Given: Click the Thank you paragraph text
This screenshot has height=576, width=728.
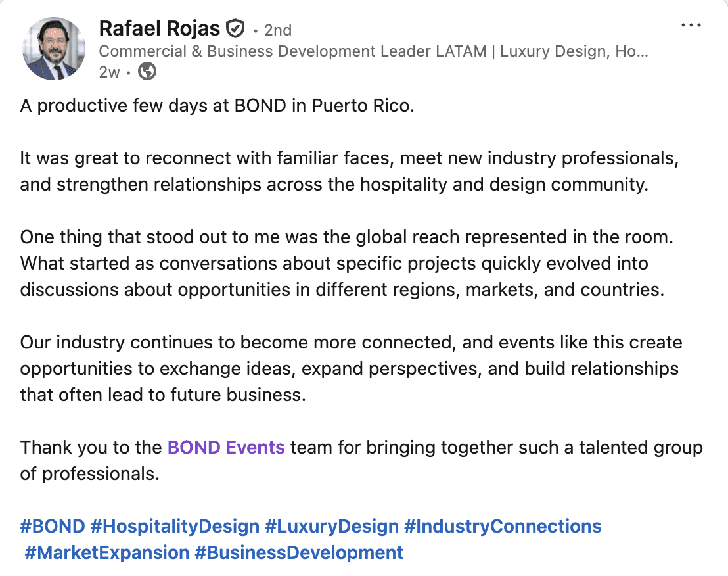Looking at the screenshot, I should (361, 460).
